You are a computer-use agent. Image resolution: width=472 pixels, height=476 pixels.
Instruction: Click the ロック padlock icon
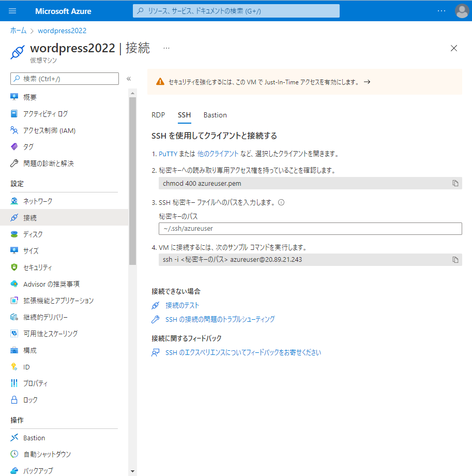(x=14, y=400)
